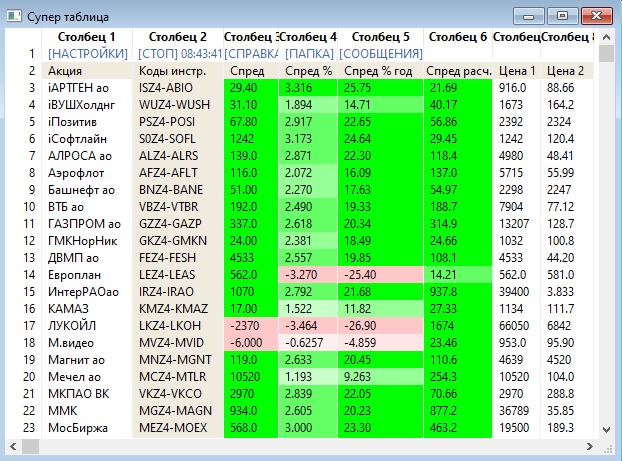The height and width of the screenshot is (461, 622).
Task: Click the Супер таблица window icon
Action: (14, 16)
